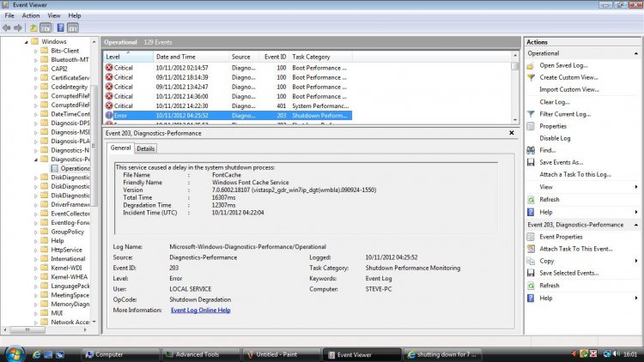Image resolution: width=644 pixels, height=362 pixels.
Task: Click the Forward arrow toolbar icon
Action: point(18,28)
